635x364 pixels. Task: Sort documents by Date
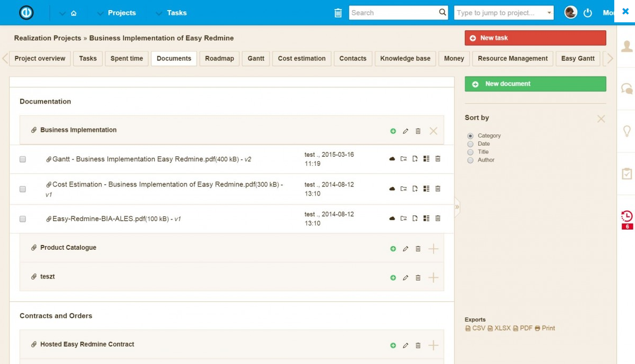[470, 144]
